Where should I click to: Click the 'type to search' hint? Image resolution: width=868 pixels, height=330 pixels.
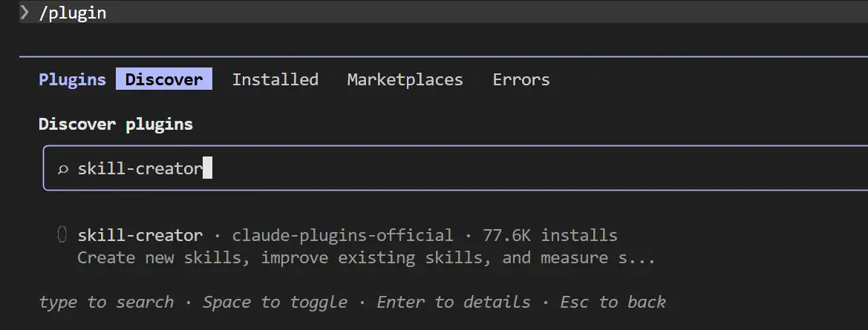coord(106,302)
